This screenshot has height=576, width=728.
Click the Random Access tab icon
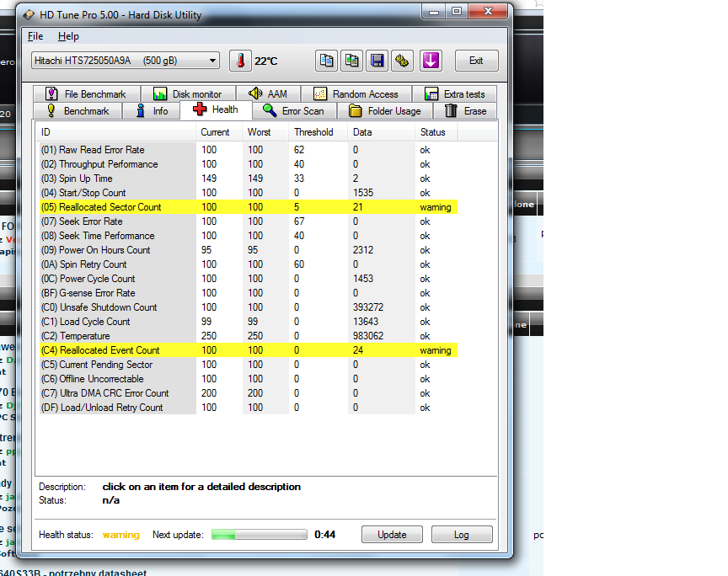coord(320,94)
